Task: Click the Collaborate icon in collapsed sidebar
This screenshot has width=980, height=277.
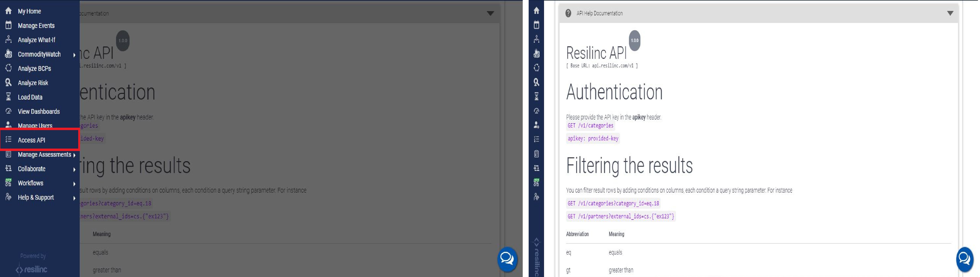Action: point(536,168)
